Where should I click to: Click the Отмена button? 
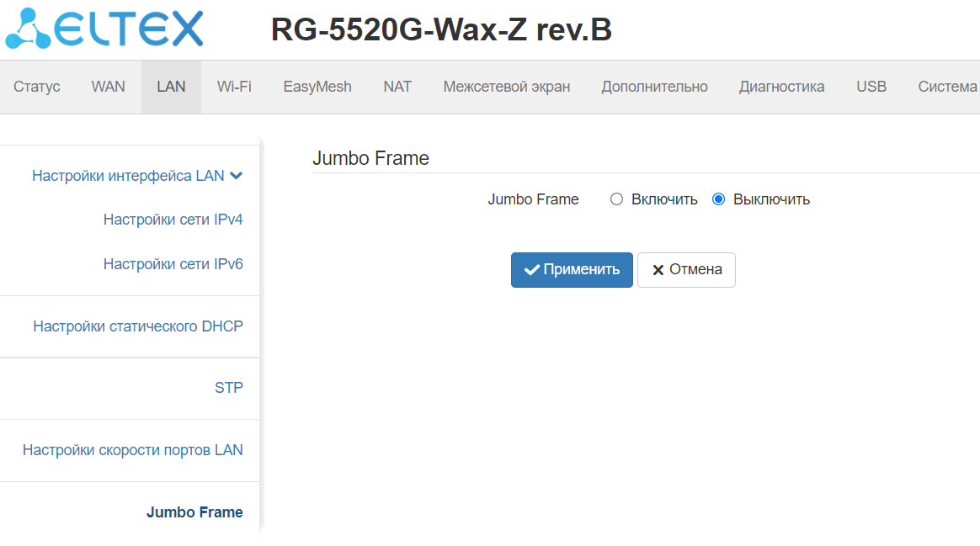pyautogui.click(x=686, y=270)
